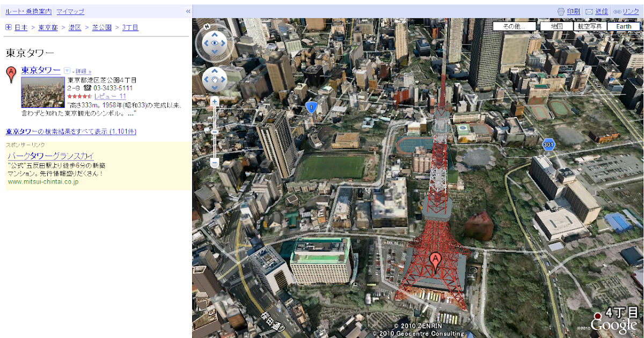Pan the map down with the move control's down arrow
The width and height of the screenshot is (644, 338).
point(215,89)
